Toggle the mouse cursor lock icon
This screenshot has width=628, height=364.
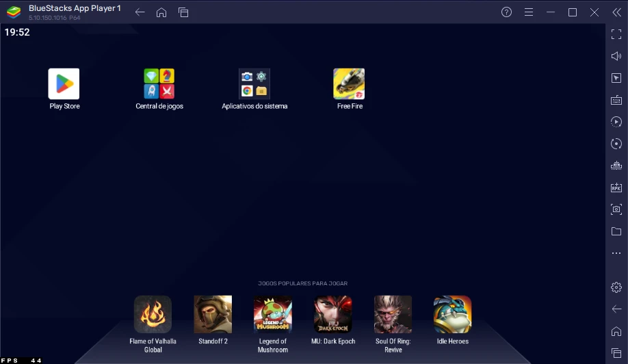(616, 78)
